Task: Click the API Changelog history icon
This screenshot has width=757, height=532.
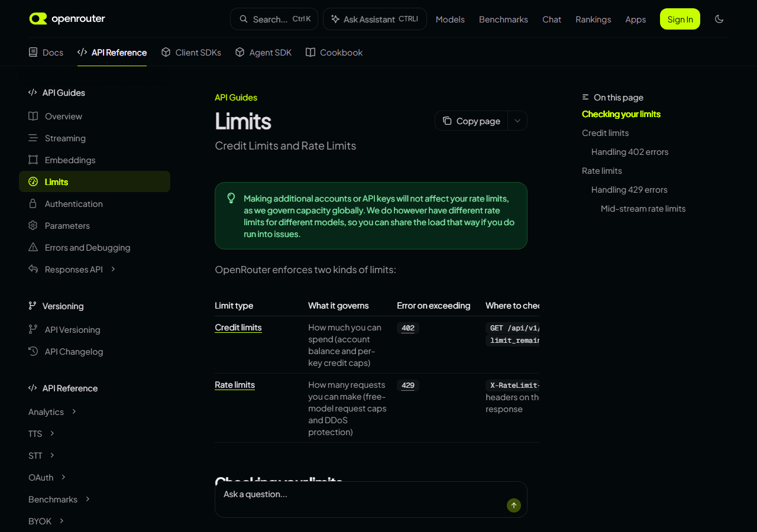Action: (33, 352)
